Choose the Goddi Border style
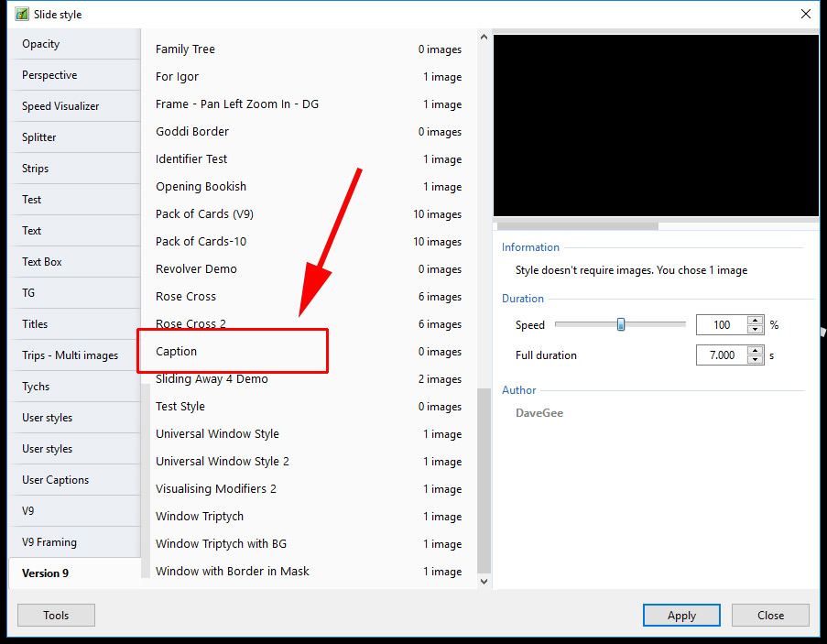Screen dimensions: 827x644 click(x=309, y=131)
